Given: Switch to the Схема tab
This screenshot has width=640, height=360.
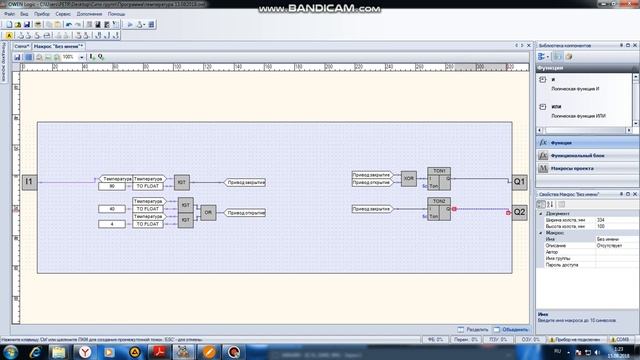Looking at the screenshot, I should click(22, 46).
